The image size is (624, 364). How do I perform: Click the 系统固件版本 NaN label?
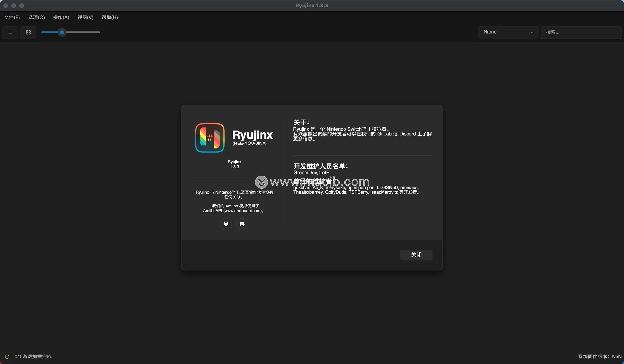[x=600, y=357]
